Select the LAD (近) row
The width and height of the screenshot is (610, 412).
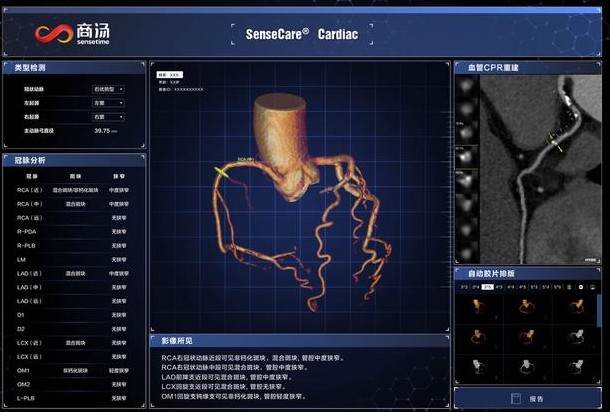pyautogui.click(x=74, y=273)
